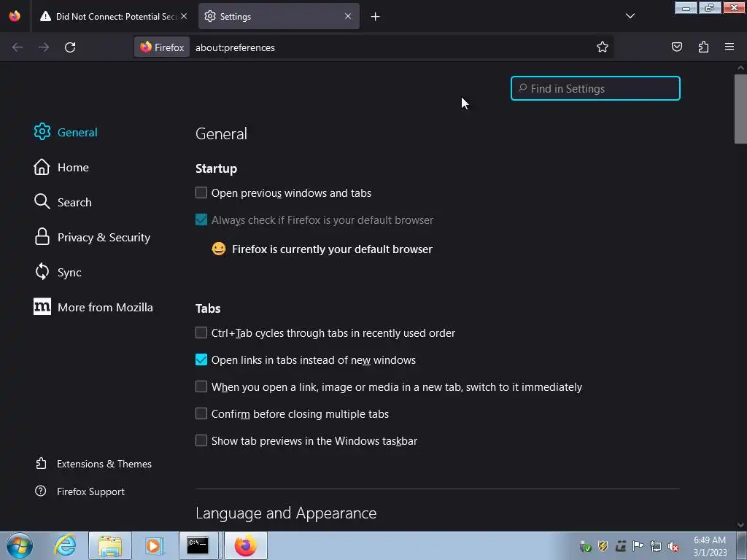This screenshot has width=747, height=560.
Task: Enable Open previous windows and tabs
Action: click(201, 192)
